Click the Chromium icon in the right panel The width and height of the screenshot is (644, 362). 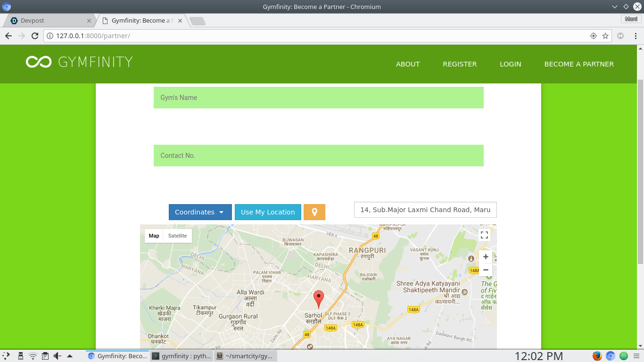[611, 356]
